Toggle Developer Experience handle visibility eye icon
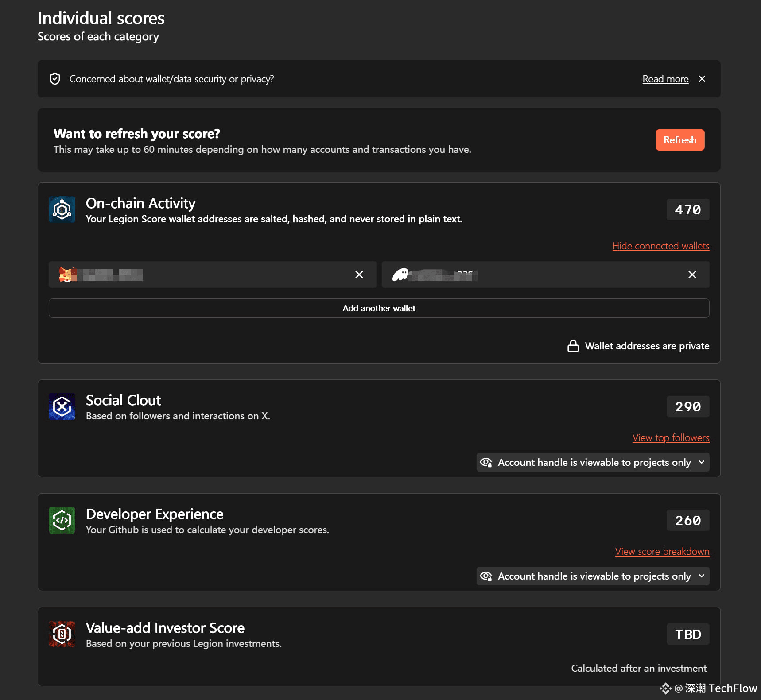The height and width of the screenshot is (700, 761). (486, 576)
